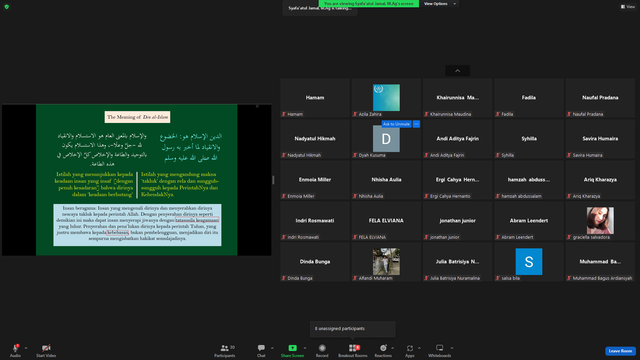The height and width of the screenshot is (360, 640).
Task: Select Enmoia Miller's tile
Action: [315, 180]
